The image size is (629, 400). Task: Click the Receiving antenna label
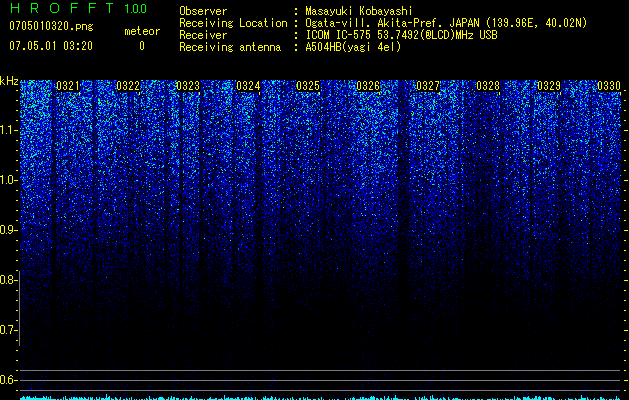point(230,47)
